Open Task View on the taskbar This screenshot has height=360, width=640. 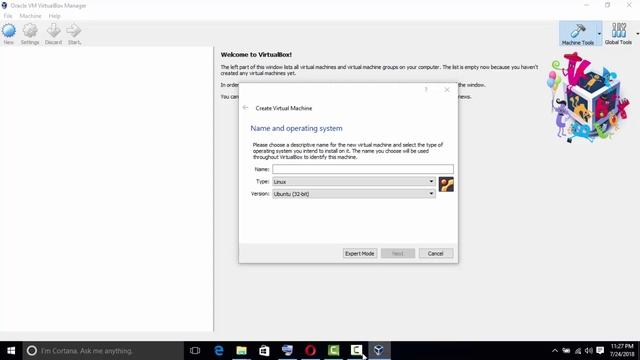pos(195,351)
